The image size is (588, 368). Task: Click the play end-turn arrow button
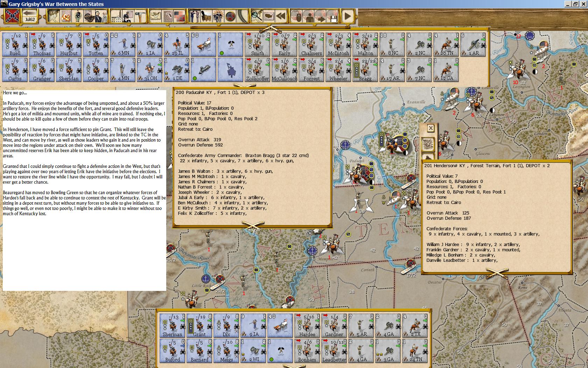tap(347, 16)
